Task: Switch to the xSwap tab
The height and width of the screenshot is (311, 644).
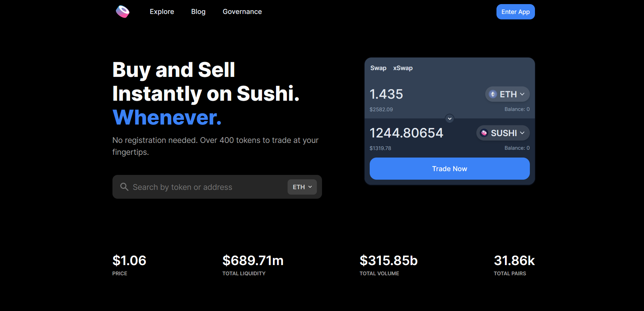Action: tap(403, 68)
